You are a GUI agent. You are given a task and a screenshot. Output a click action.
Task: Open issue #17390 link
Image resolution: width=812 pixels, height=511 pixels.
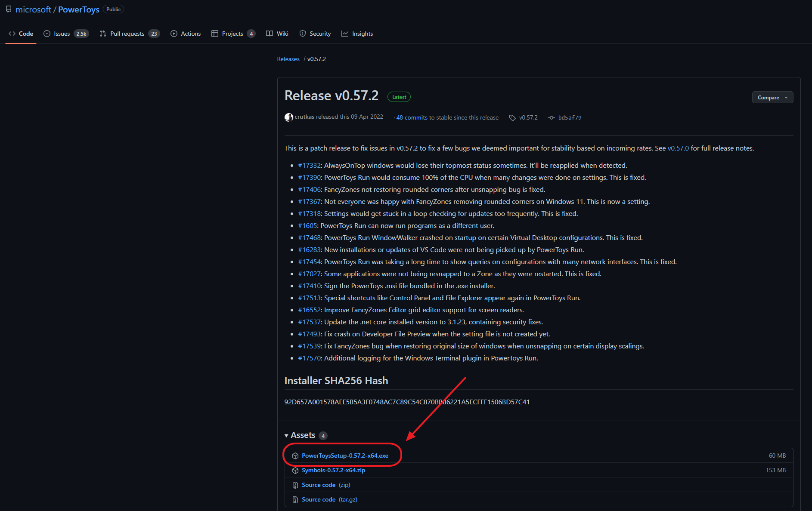[x=310, y=177]
